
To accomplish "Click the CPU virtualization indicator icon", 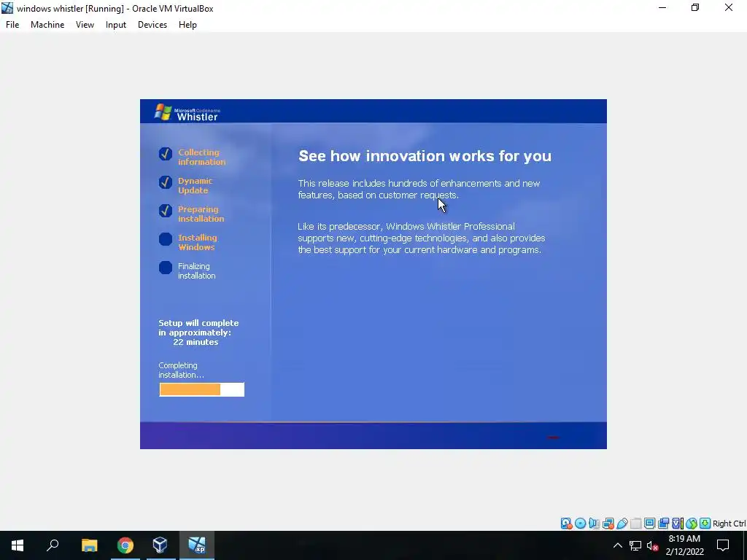I will coord(677,524).
